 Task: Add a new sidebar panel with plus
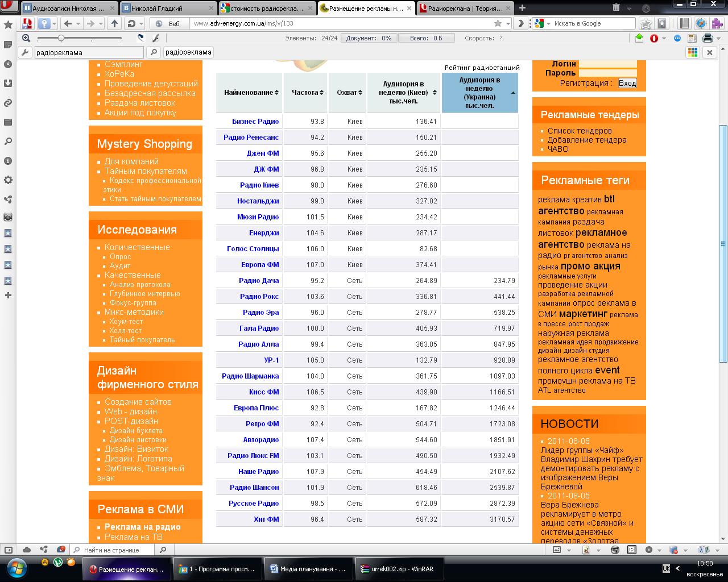[x=8, y=295]
